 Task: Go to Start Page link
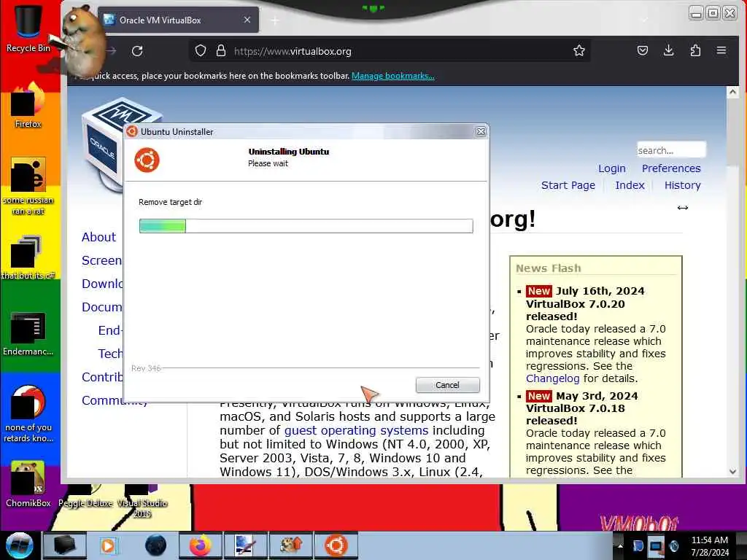pos(568,185)
